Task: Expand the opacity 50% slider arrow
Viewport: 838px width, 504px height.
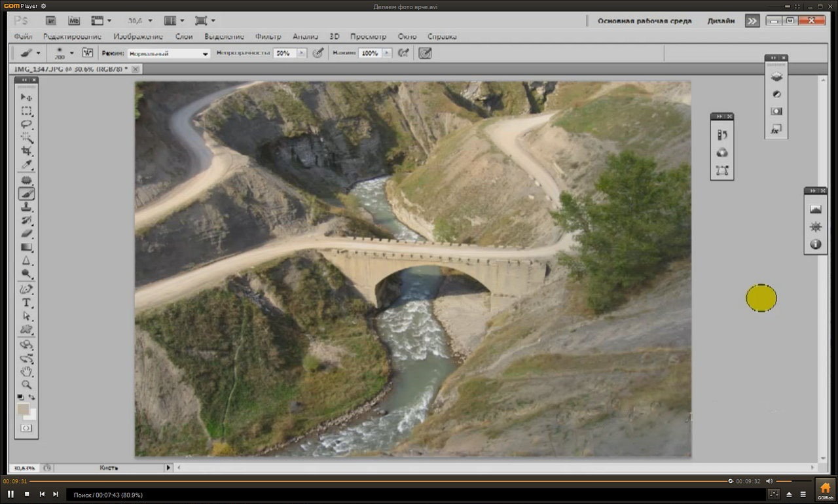Action: [301, 54]
